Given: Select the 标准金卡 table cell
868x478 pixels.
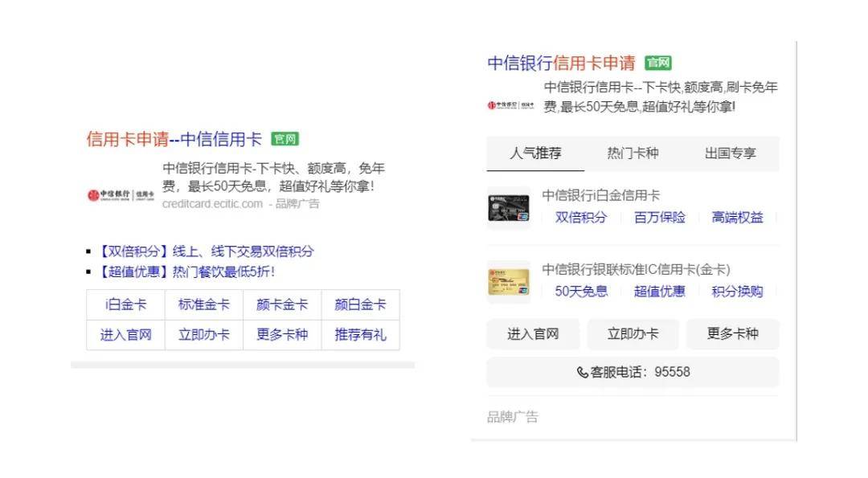Looking at the screenshot, I should pyautogui.click(x=203, y=304).
